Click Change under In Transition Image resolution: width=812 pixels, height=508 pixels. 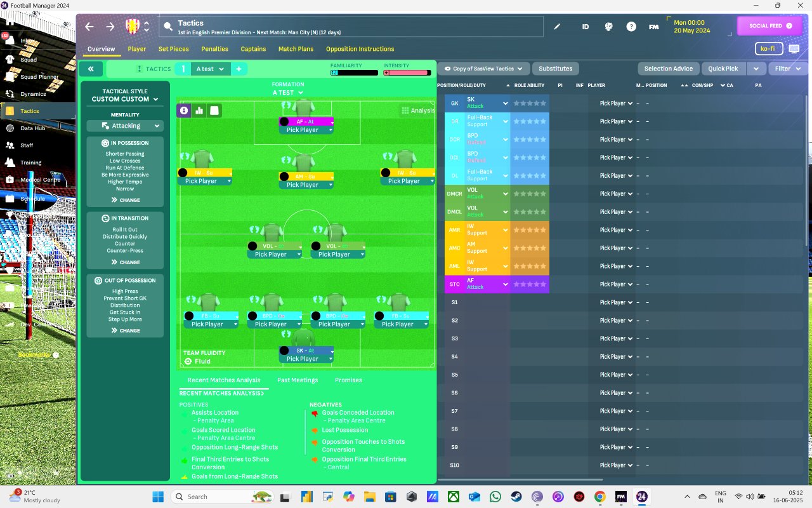(x=125, y=262)
